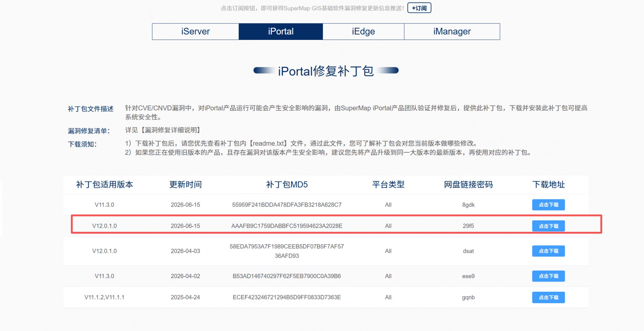
Task: Click the 补丁包MD5 column header
Action: click(x=287, y=184)
